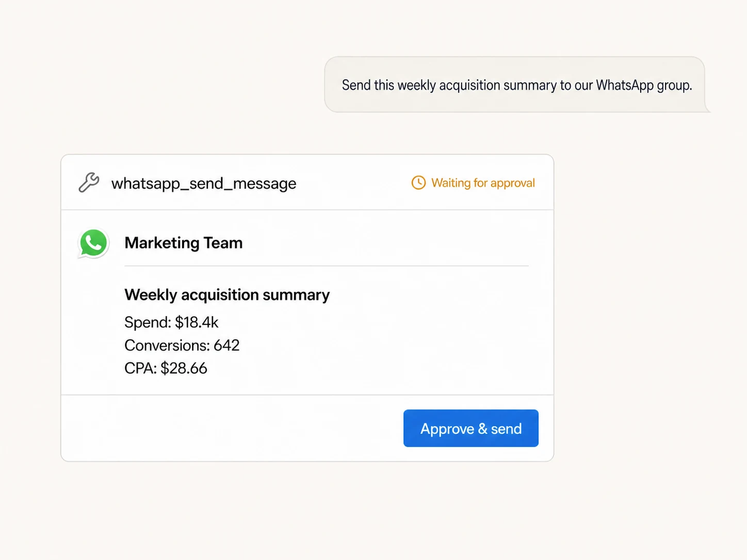Select the Marketing Team group name
The image size is (747, 560).
[x=184, y=242]
